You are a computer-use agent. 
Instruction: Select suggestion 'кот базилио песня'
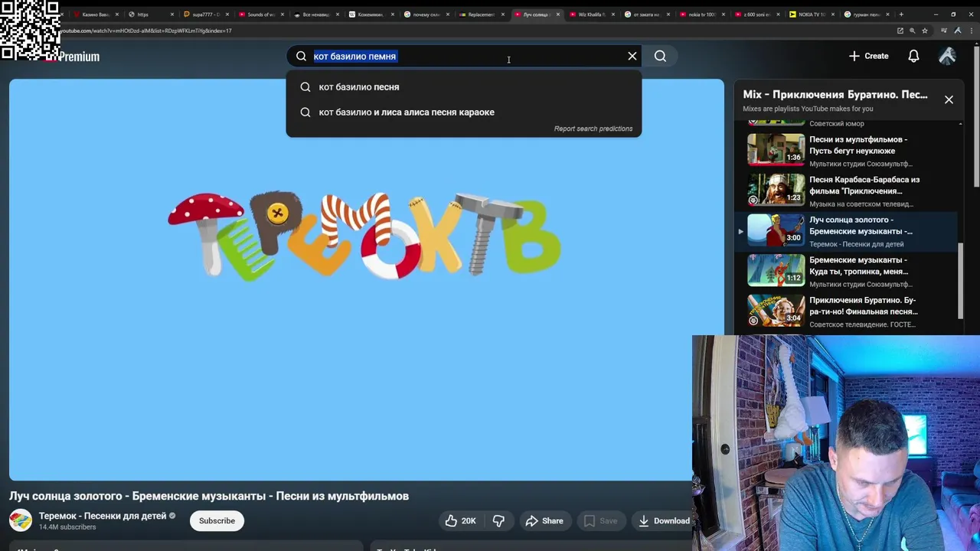point(463,87)
